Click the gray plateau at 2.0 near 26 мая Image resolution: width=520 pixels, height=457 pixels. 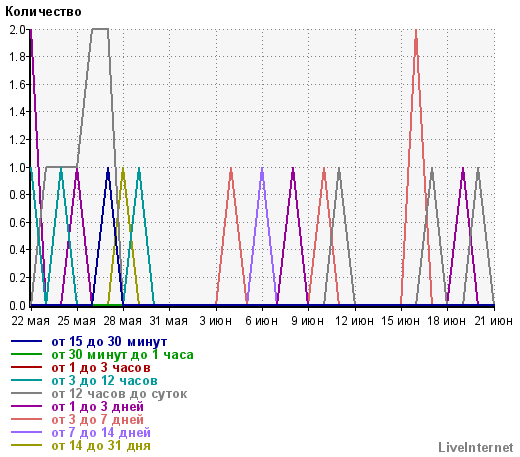[x=100, y=29]
